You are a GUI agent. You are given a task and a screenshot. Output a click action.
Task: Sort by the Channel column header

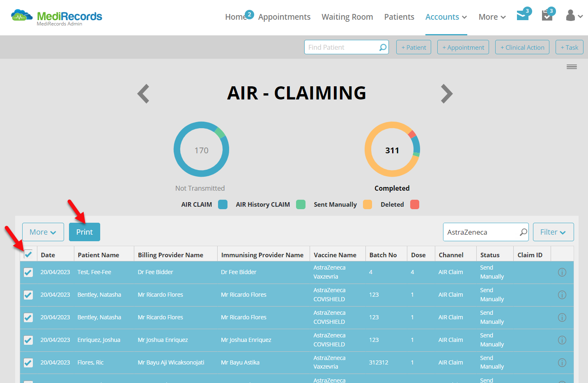451,255
